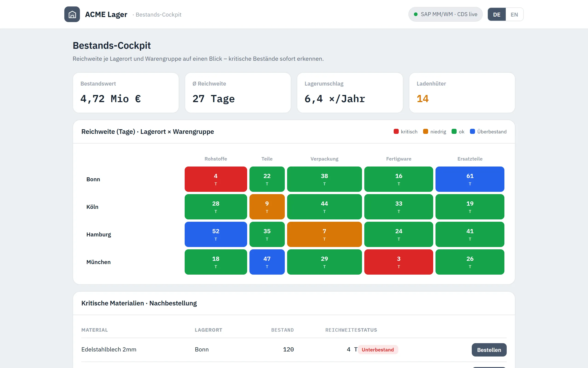The height and width of the screenshot is (368, 588).
Task: Select Bonn Fertigware cell showing 16 T
Action: [399, 179]
